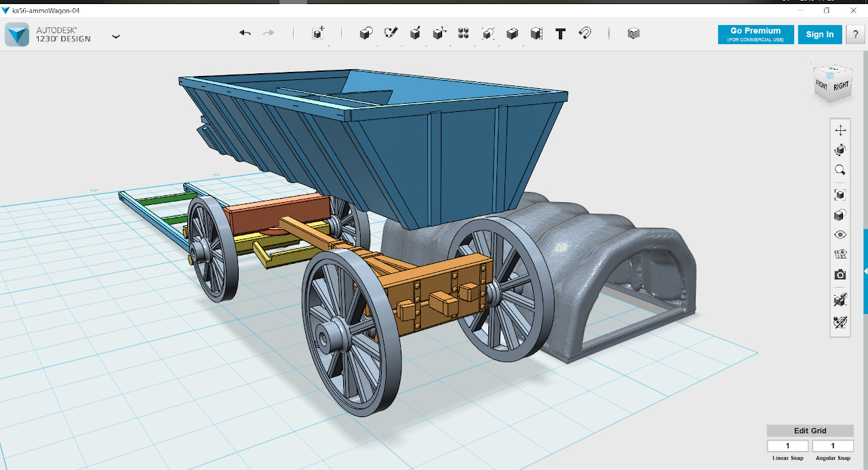Toggle visibility with the eye icon

pyautogui.click(x=840, y=235)
